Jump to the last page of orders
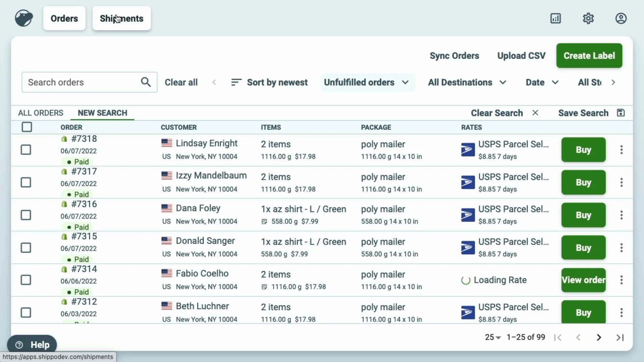Viewport: 644px width, 362px height. [x=620, y=337]
